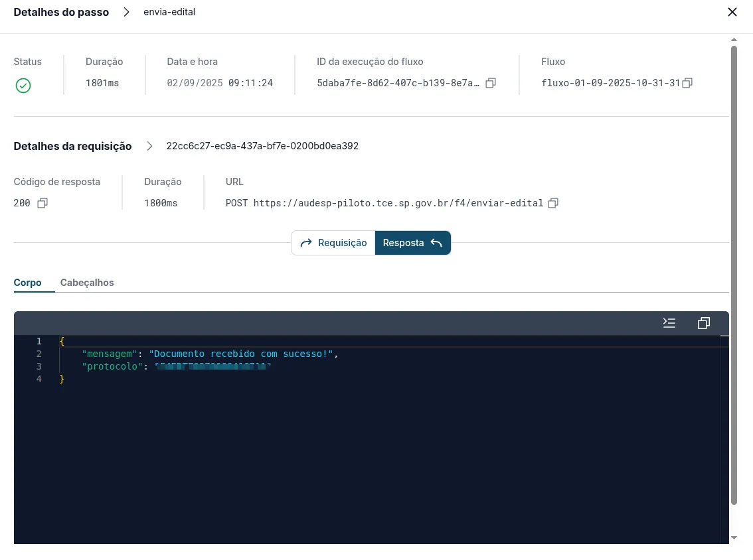
Task: Close the step details panel
Action: 732,12
